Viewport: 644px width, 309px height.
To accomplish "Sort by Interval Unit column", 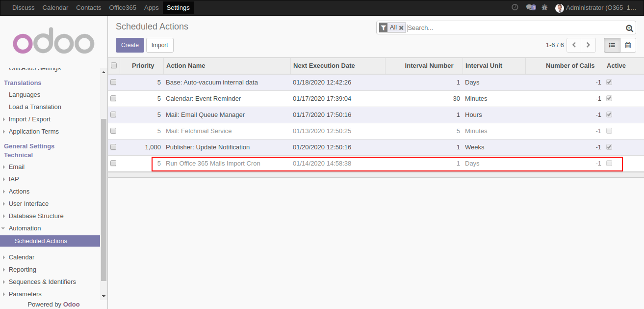I will pos(494,65).
